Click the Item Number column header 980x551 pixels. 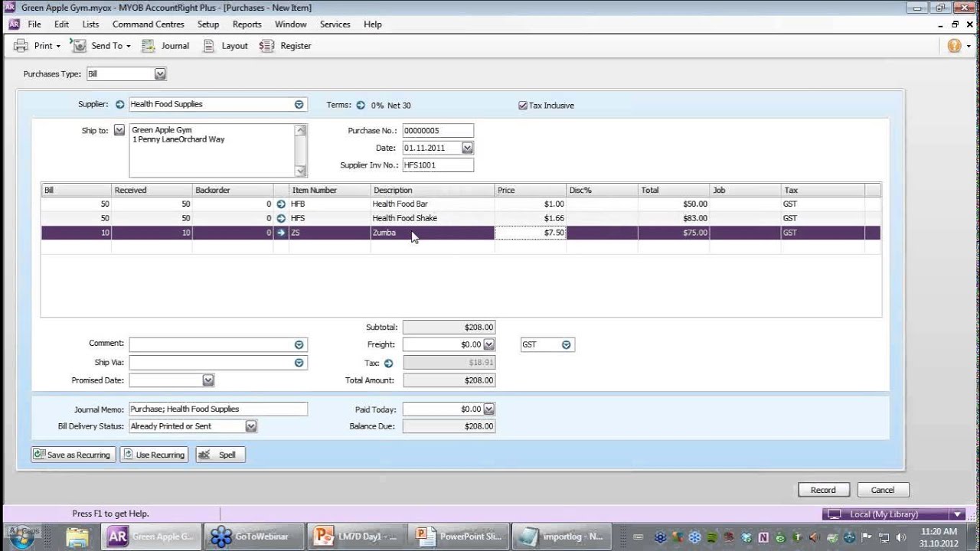click(x=330, y=190)
